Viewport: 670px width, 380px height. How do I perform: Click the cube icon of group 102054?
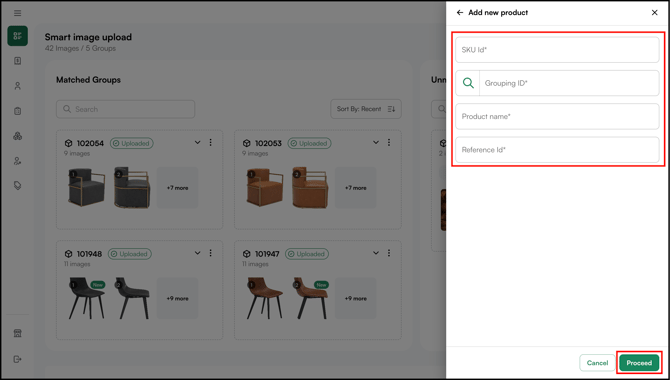[68, 143]
